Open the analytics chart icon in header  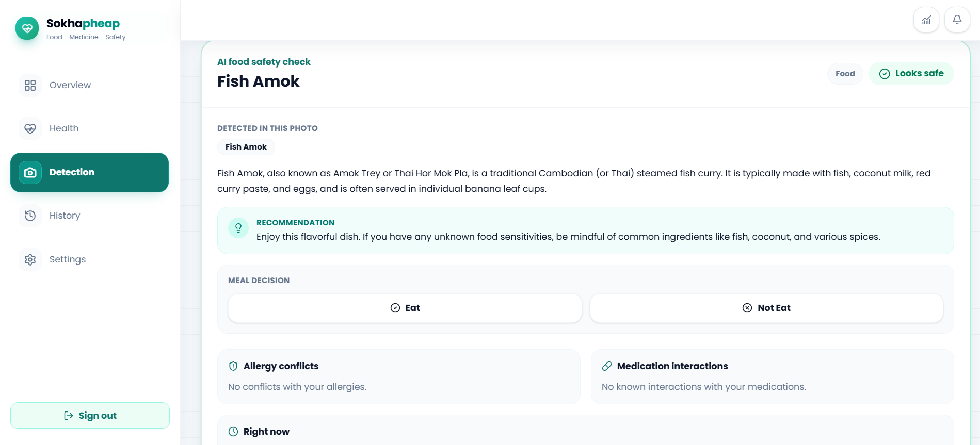pos(926,20)
